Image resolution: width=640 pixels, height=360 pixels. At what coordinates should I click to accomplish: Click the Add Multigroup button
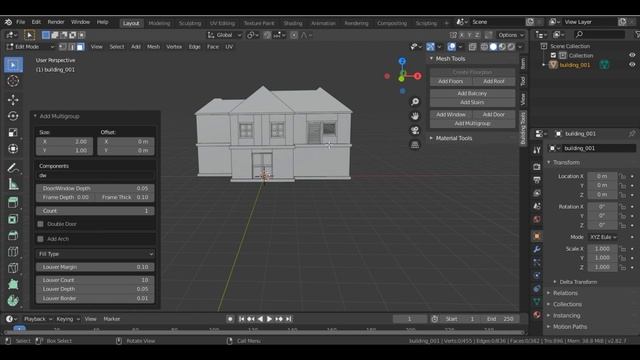[472, 124]
